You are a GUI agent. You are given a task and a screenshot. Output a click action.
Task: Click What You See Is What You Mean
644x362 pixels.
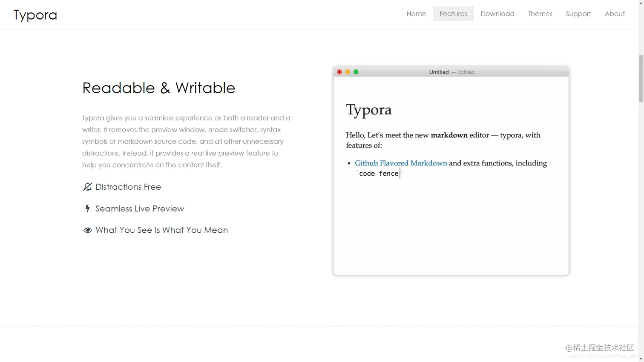pyautogui.click(x=161, y=230)
